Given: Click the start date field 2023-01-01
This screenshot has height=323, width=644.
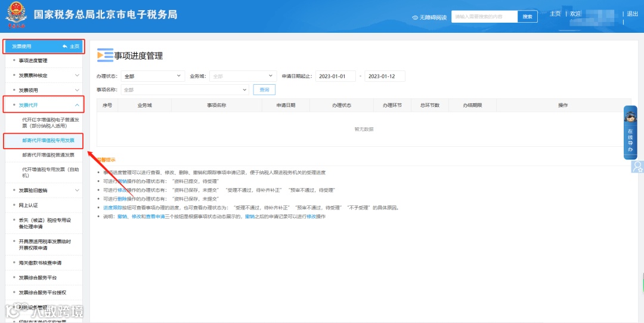Looking at the screenshot, I should (336, 76).
